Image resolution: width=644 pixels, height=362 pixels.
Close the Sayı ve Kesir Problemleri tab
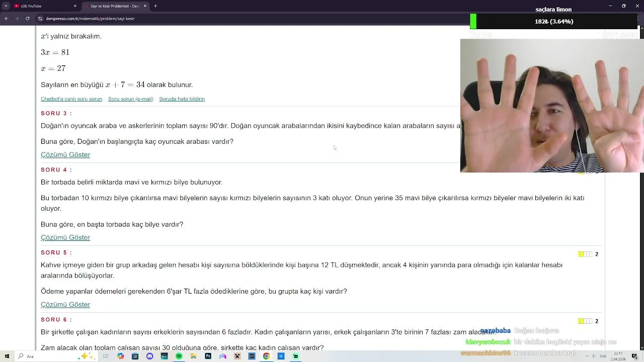pos(145,6)
